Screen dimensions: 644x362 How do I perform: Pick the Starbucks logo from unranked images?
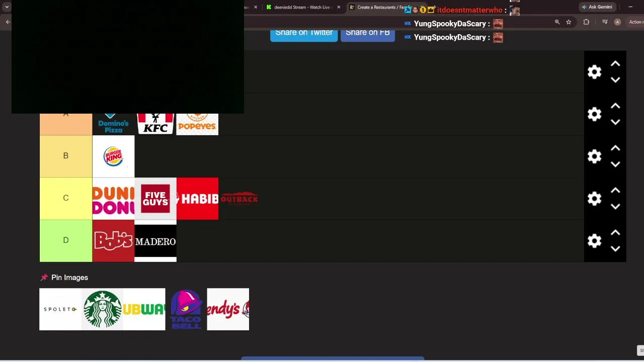tap(102, 309)
